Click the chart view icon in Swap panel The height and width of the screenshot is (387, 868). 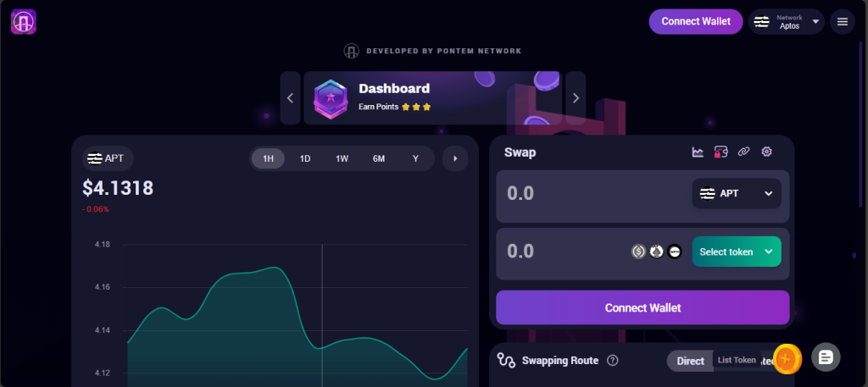coord(698,152)
